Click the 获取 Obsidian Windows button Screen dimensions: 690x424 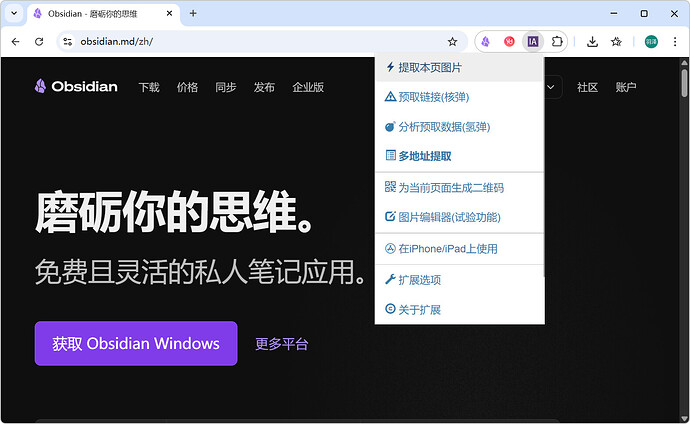(136, 343)
